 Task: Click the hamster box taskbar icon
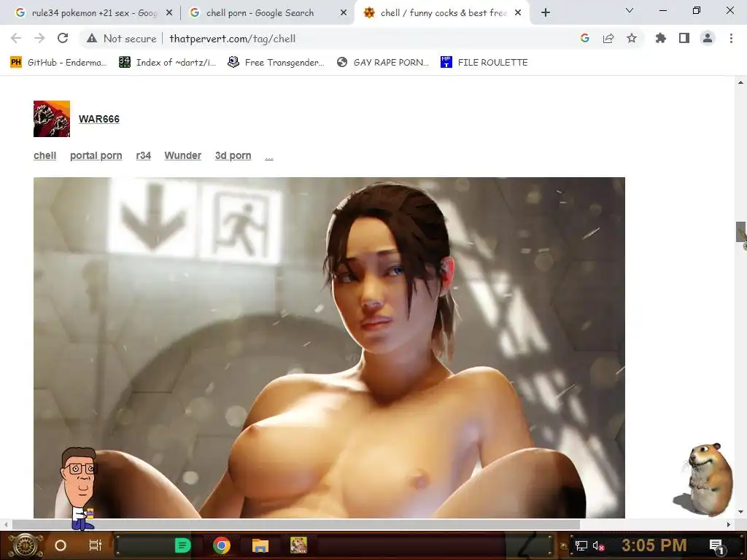coord(298,545)
